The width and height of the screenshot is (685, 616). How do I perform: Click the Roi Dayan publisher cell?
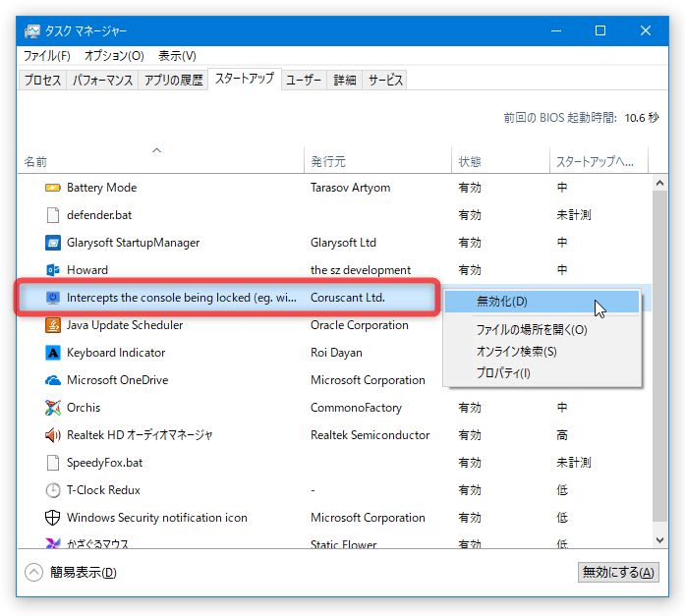click(336, 353)
